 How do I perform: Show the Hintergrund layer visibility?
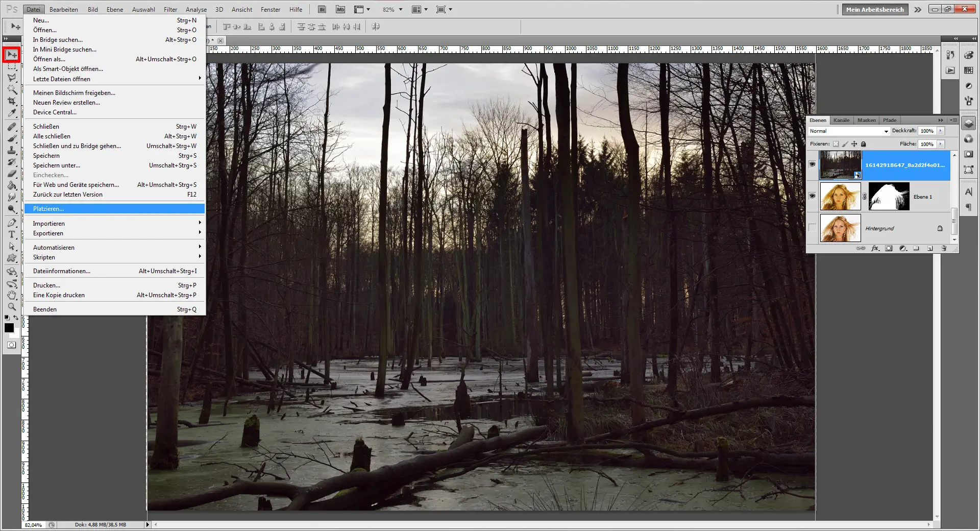pos(812,228)
